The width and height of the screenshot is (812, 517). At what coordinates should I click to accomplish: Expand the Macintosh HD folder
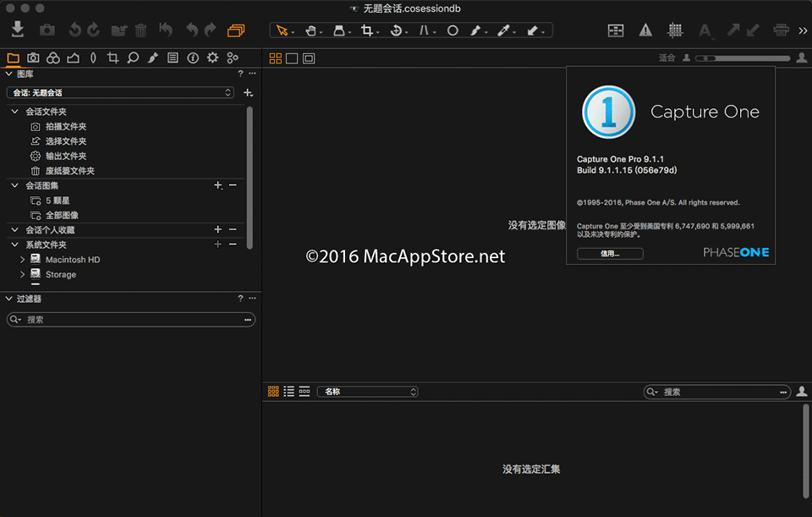pyautogui.click(x=23, y=260)
